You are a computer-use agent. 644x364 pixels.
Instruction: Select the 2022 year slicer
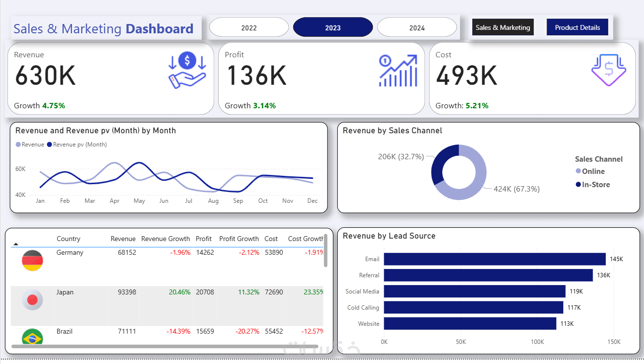click(x=249, y=27)
